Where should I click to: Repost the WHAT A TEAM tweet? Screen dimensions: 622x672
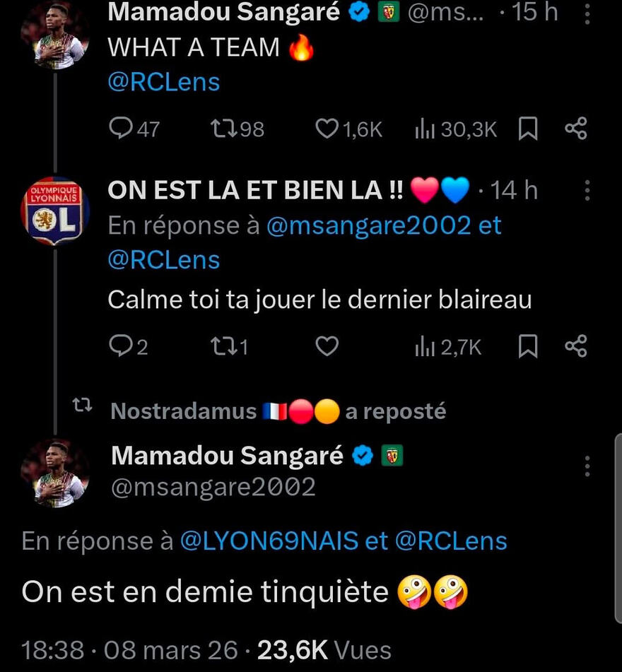224,129
